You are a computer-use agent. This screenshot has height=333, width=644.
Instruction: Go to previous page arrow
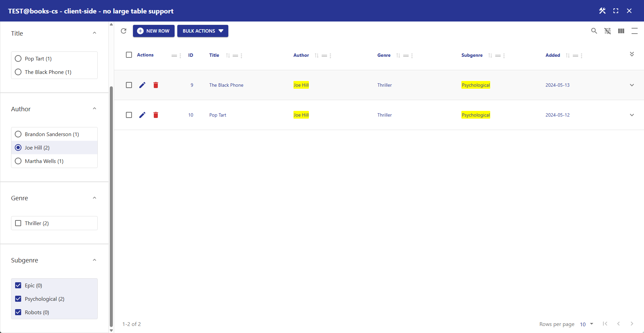click(x=618, y=324)
